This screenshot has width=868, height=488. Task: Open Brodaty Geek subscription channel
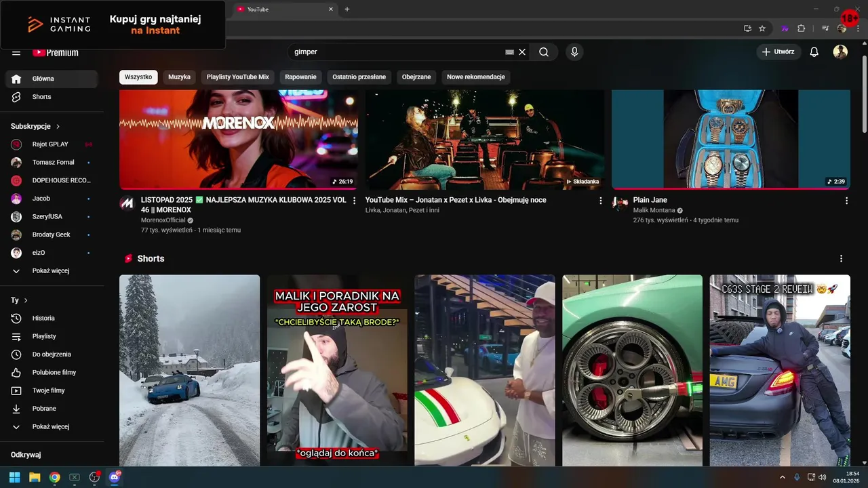click(x=52, y=235)
